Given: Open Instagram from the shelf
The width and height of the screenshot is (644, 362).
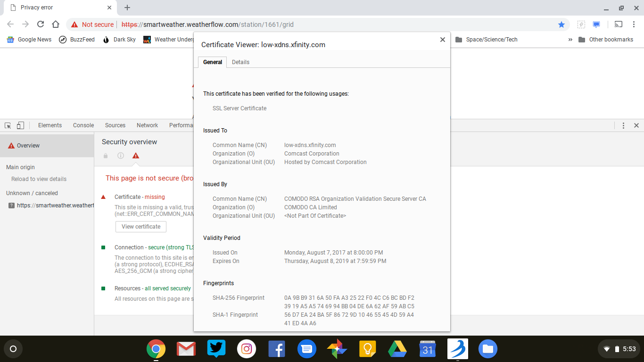Looking at the screenshot, I should tap(247, 349).
